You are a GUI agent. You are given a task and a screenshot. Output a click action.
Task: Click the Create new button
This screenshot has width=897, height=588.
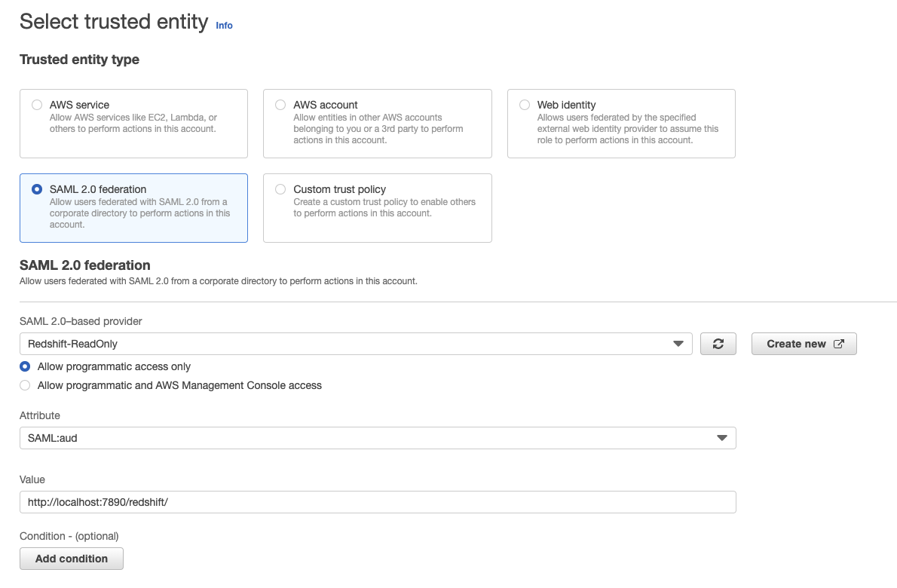pos(804,344)
